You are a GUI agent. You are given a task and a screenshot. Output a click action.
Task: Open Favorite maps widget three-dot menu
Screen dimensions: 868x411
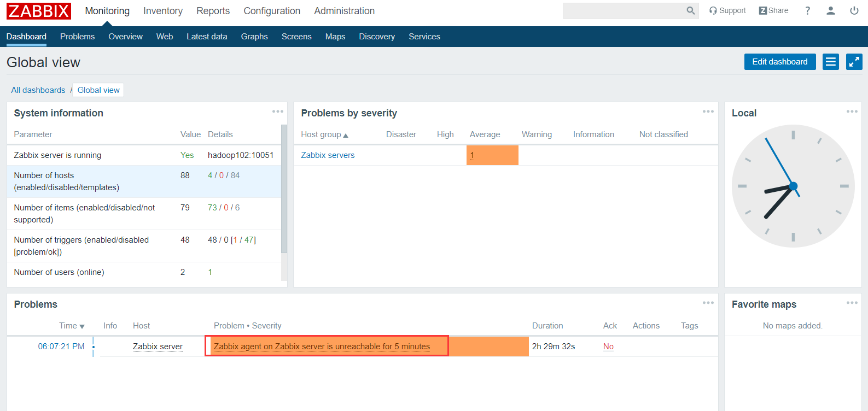[x=852, y=303]
